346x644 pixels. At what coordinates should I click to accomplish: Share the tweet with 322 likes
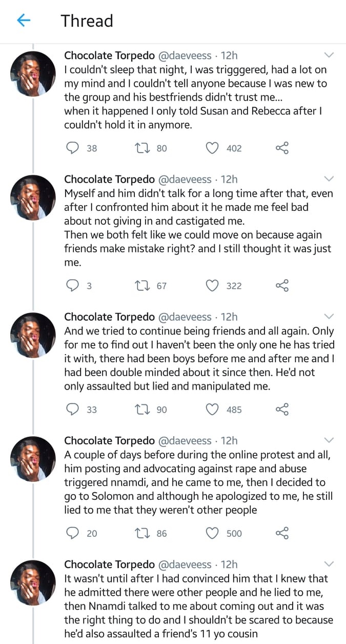point(282,286)
